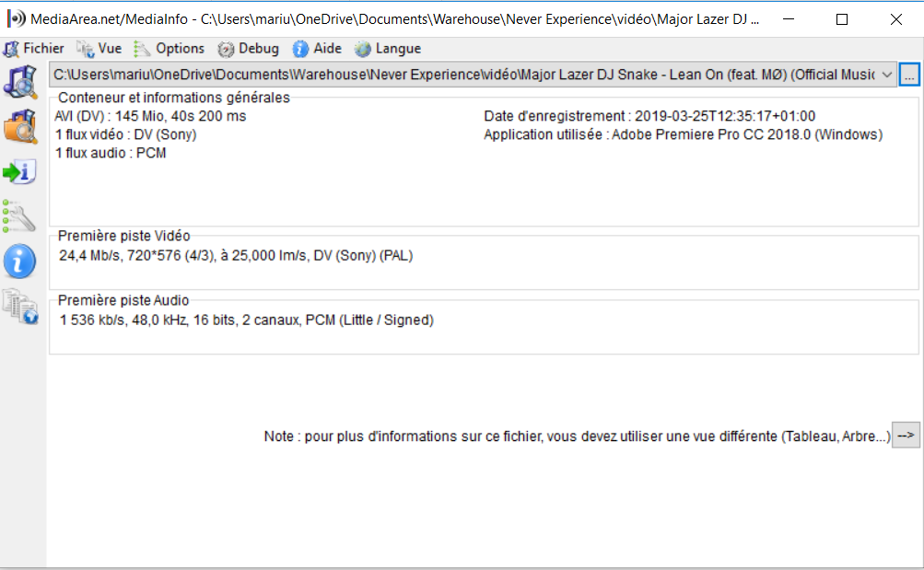
Task: Click the '24,4 Mb/s, 720*576' video track line
Action: click(236, 256)
